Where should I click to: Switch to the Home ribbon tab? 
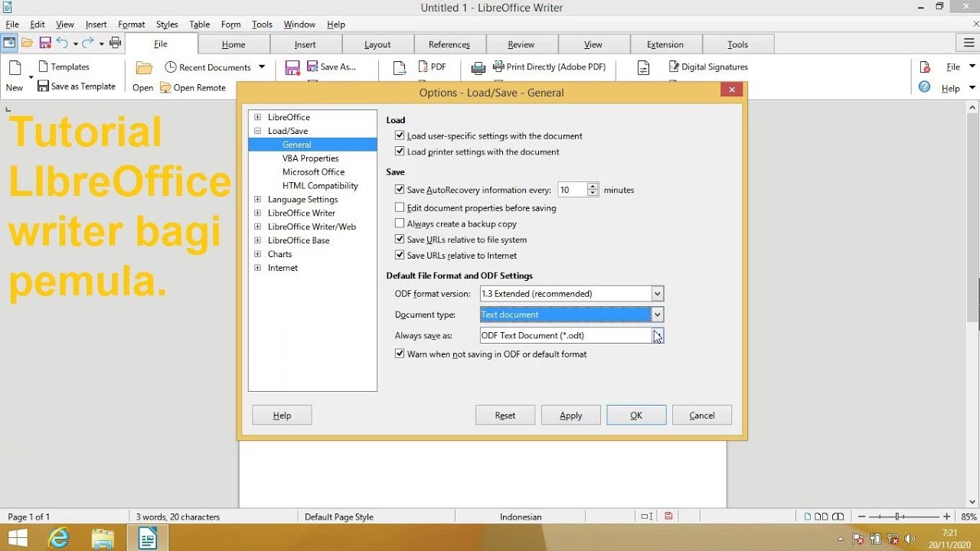pos(234,44)
